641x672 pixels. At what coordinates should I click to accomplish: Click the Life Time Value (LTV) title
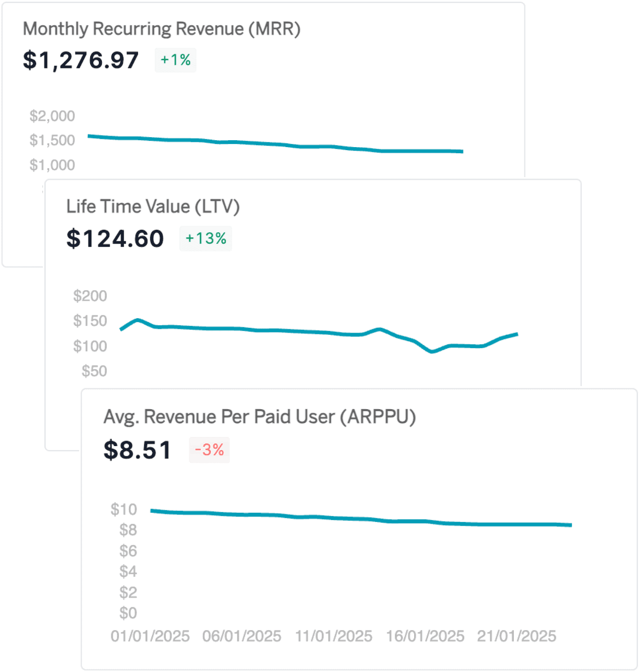point(153,206)
